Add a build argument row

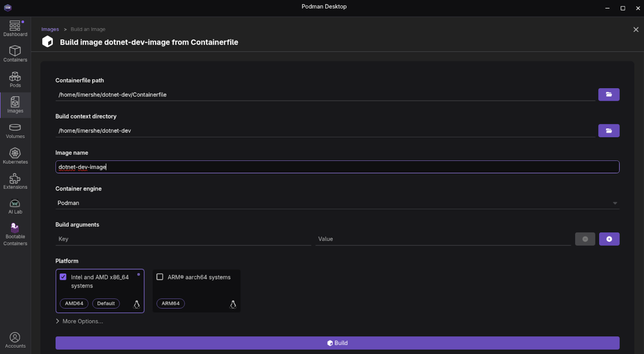pyautogui.click(x=609, y=239)
